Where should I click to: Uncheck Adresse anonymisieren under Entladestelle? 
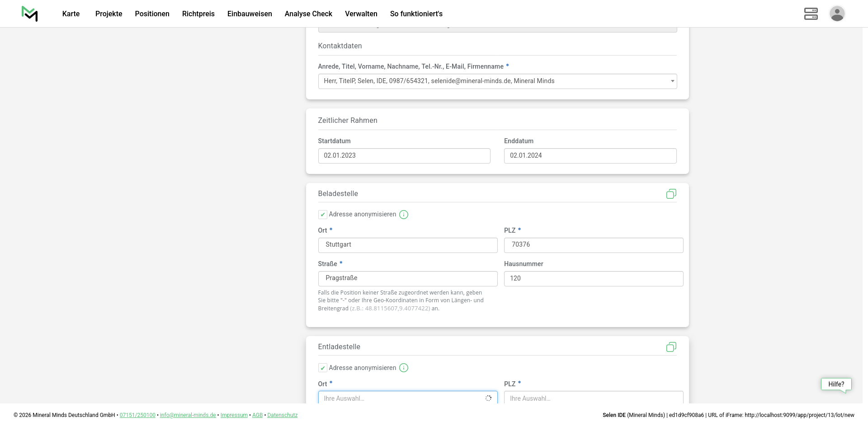click(323, 368)
